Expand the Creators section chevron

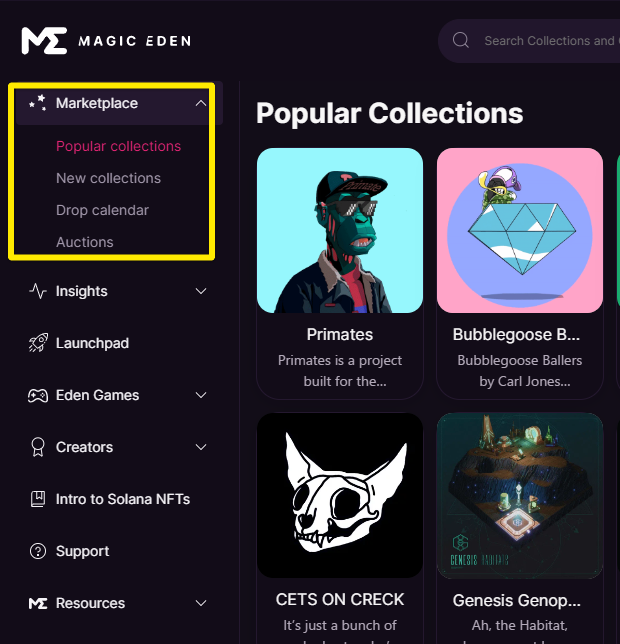(201, 447)
